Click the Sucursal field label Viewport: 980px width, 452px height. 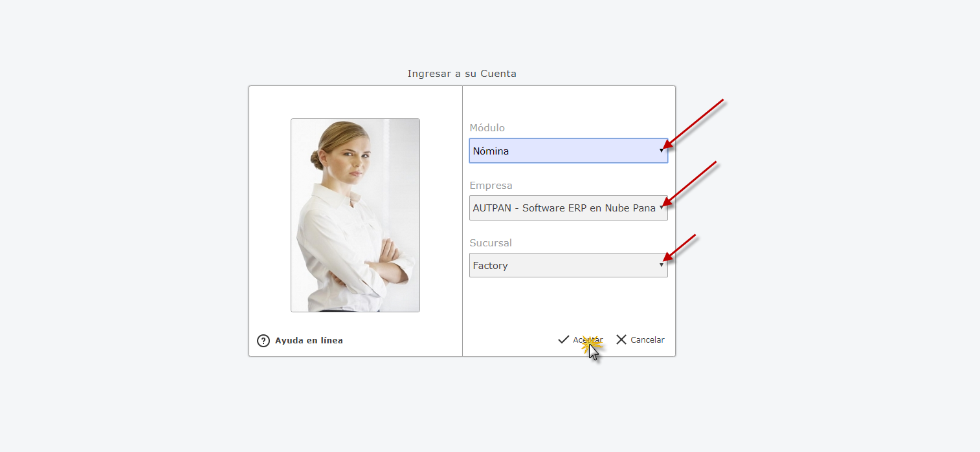click(491, 243)
